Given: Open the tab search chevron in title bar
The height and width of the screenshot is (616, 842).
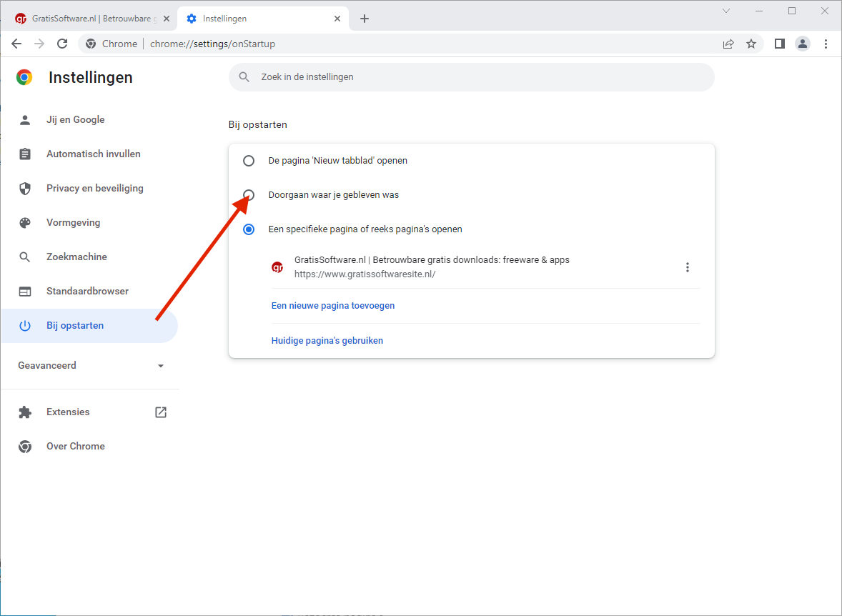Looking at the screenshot, I should [726, 11].
